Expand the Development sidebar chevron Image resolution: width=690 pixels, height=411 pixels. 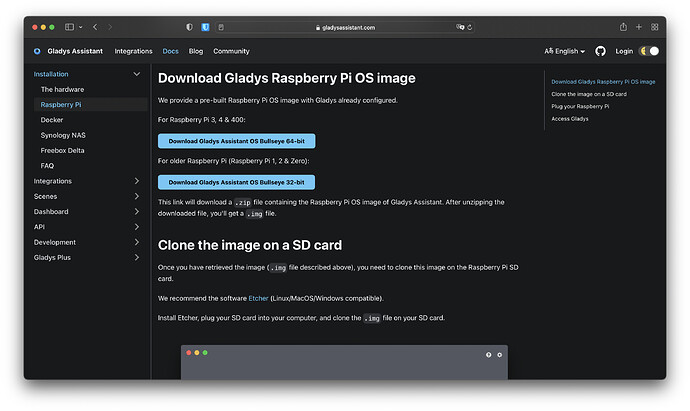(x=137, y=242)
